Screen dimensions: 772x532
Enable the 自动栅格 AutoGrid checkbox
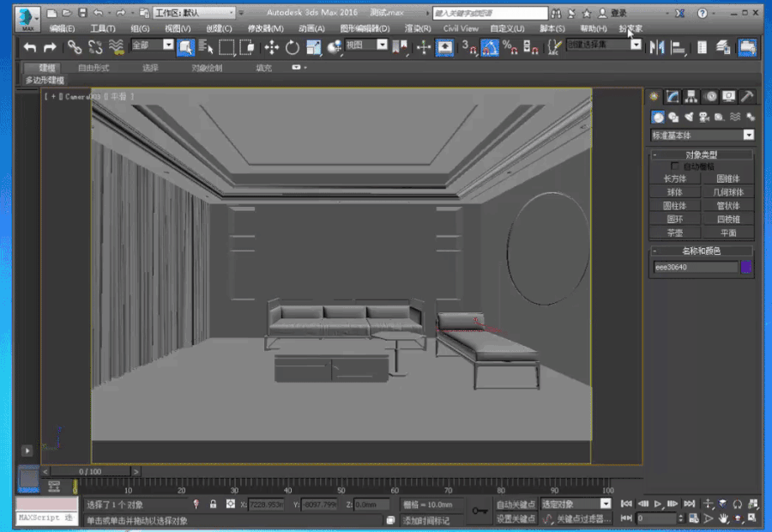[675, 166]
